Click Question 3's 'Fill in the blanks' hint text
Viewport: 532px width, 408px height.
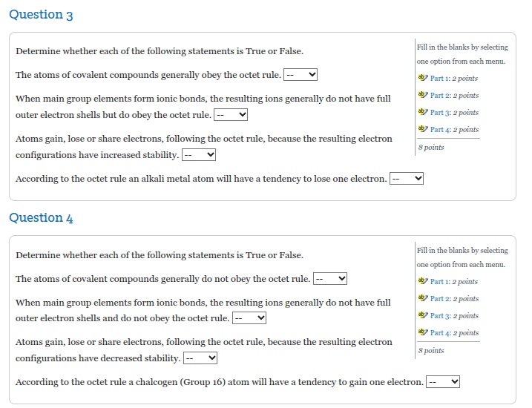(462, 54)
